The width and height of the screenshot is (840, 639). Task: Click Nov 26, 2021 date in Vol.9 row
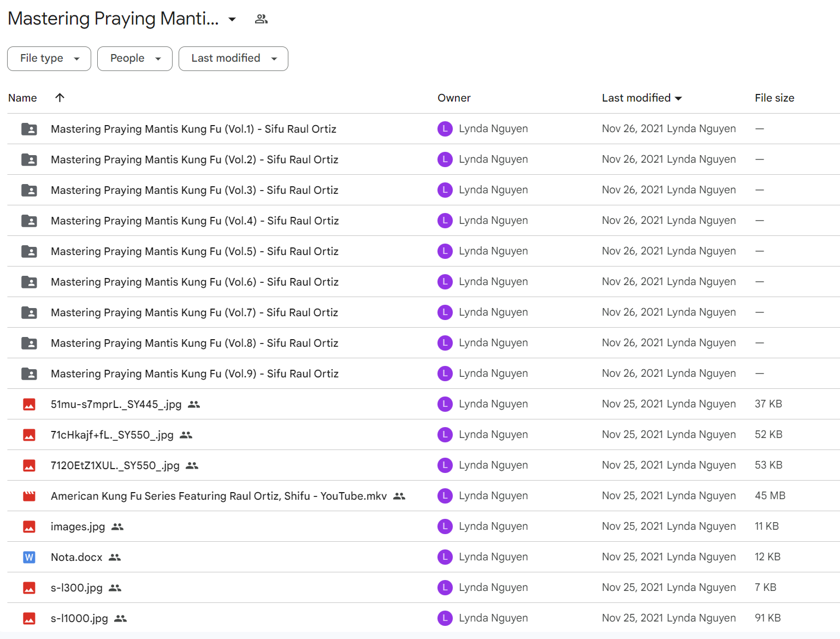[x=632, y=374]
